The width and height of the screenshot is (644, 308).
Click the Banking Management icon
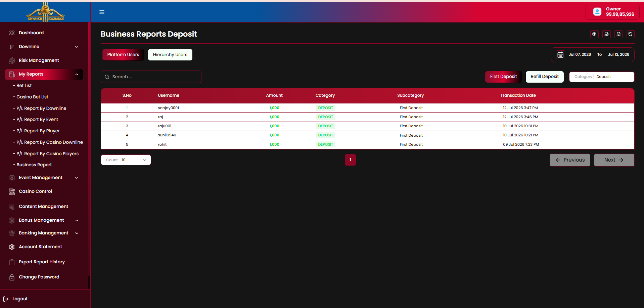pos(12,233)
